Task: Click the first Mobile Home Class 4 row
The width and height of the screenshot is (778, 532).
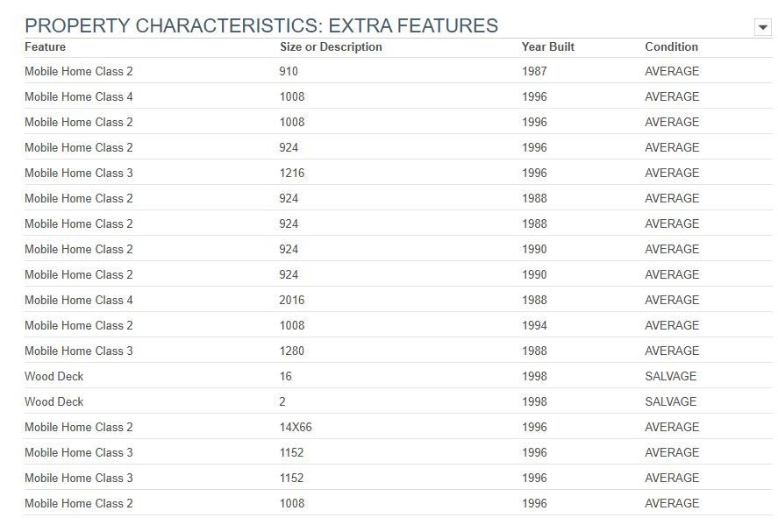Action: click(398, 96)
